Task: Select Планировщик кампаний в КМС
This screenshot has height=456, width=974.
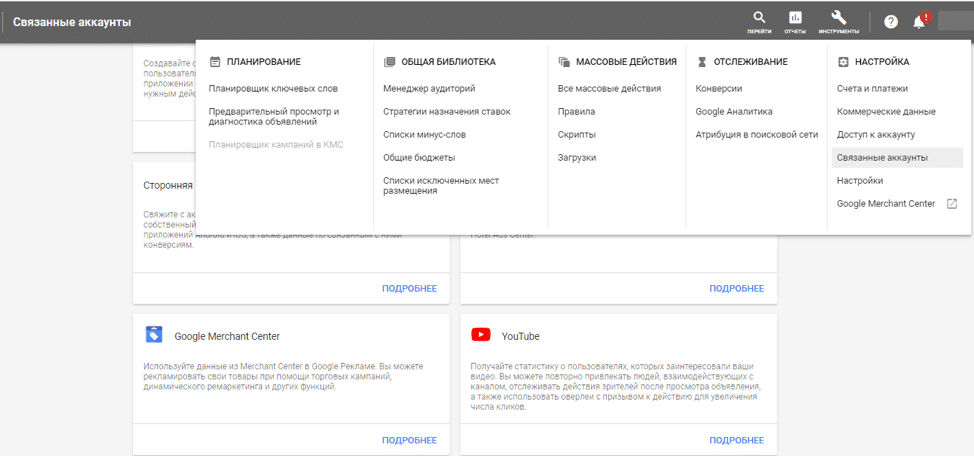Action: pos(276,145)
